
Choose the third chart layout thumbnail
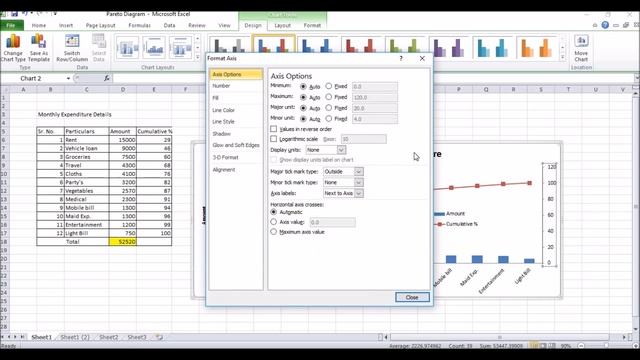point(181,47)
